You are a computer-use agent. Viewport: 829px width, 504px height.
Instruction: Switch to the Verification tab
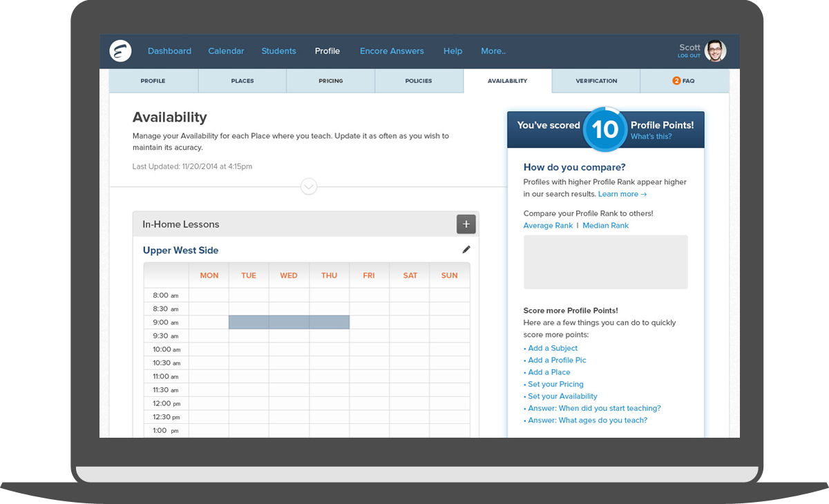[x=596, y=81]
